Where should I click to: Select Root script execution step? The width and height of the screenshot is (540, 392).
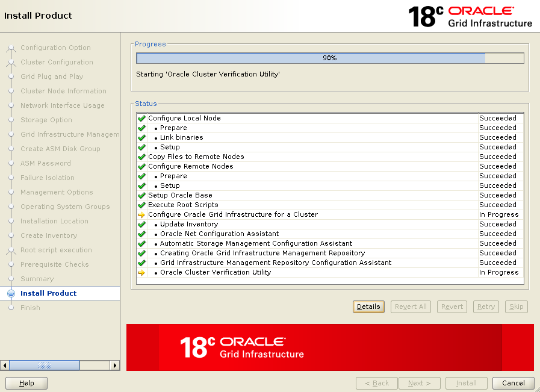pyautogui.click(x=56, y=250)
